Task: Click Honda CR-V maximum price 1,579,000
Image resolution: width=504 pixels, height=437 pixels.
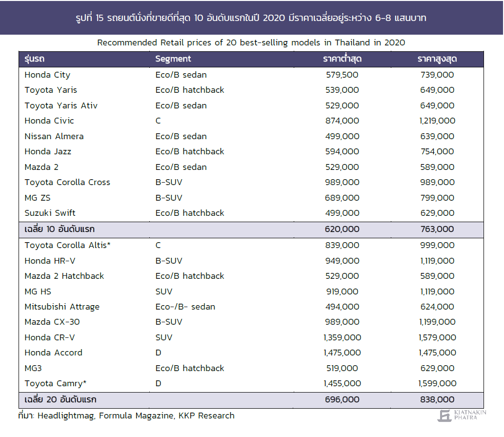Action: (437, 338)
